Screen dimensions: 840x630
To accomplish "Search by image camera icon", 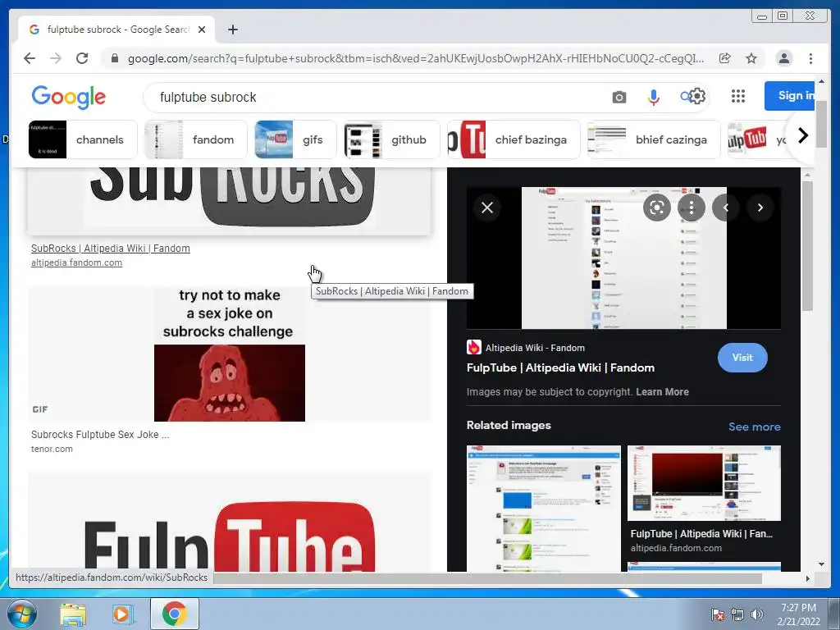I will click(619, 97).
